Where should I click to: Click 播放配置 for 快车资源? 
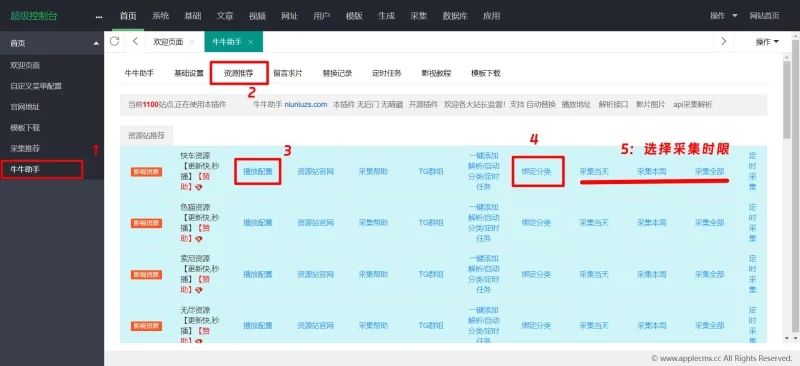tap(258, 172)
